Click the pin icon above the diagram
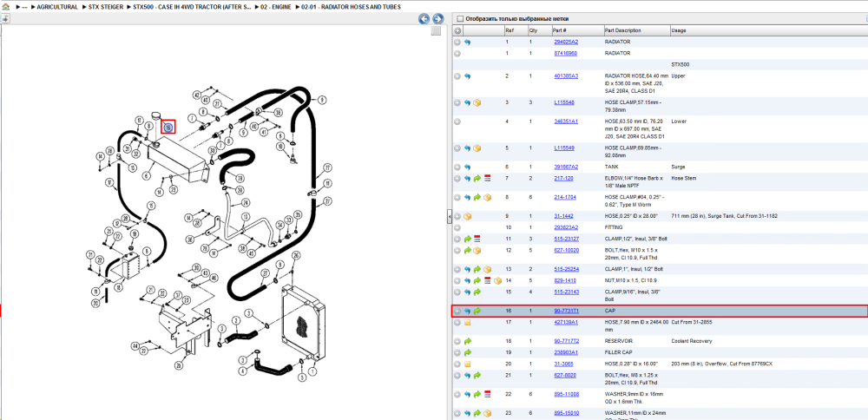This screenshot has width=868, height=420. click(5, 18)
